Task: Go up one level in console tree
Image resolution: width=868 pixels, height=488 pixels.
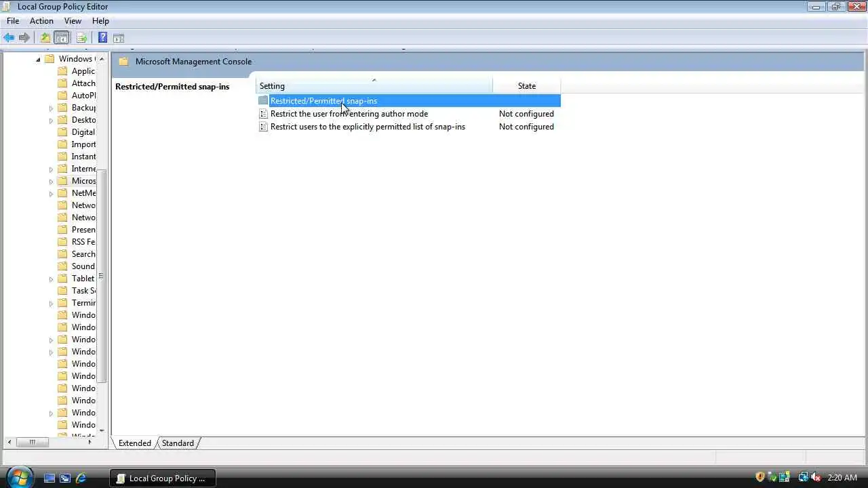Action: pyautogui.click(x=45, y=38)
